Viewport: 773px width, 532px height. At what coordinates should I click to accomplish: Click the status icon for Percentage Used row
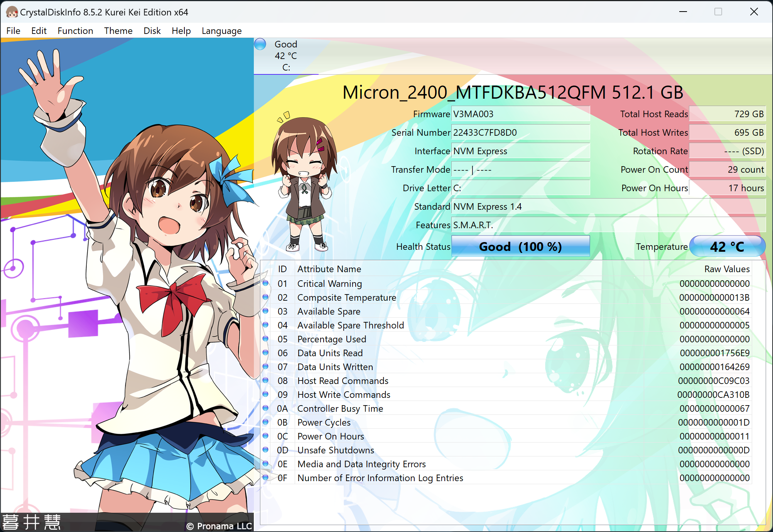[x=265, y=339]
